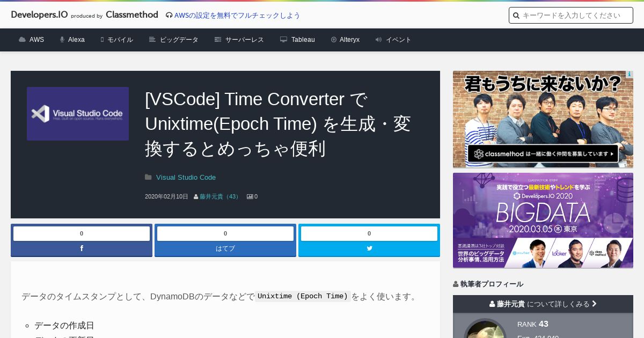The image size is (644, 338).
Task: Open the AWS free full-check link
Action: click(237, 15)
